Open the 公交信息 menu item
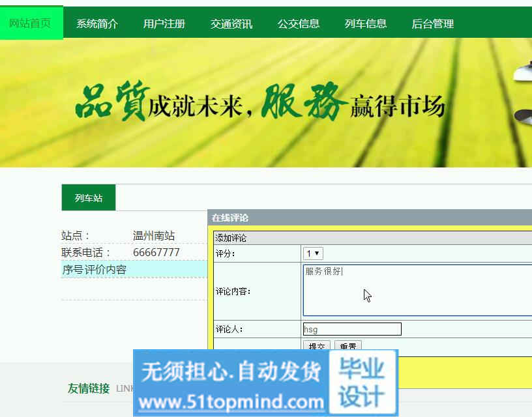Screen dimensions: 532x417 [299, 24]
